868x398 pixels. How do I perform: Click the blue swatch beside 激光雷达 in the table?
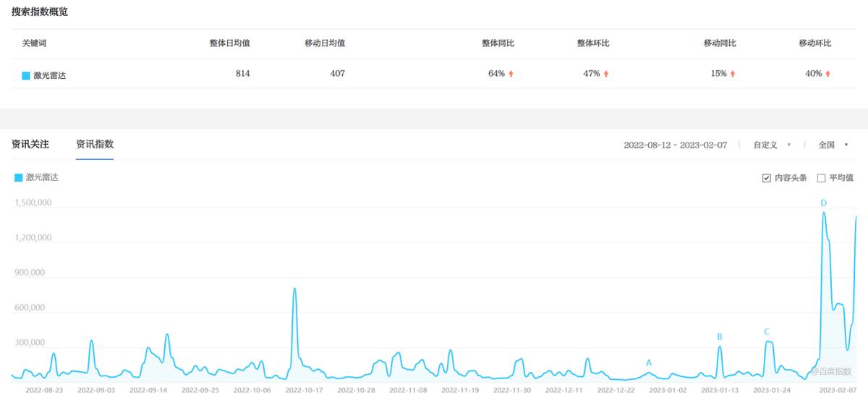tap(26, 75)
